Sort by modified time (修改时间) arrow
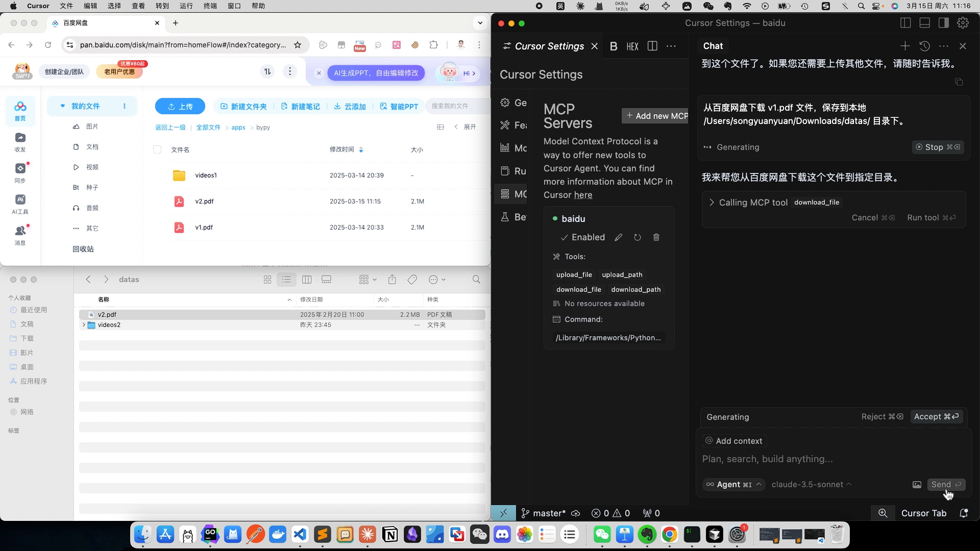980x551 pixels. point(361,149)
